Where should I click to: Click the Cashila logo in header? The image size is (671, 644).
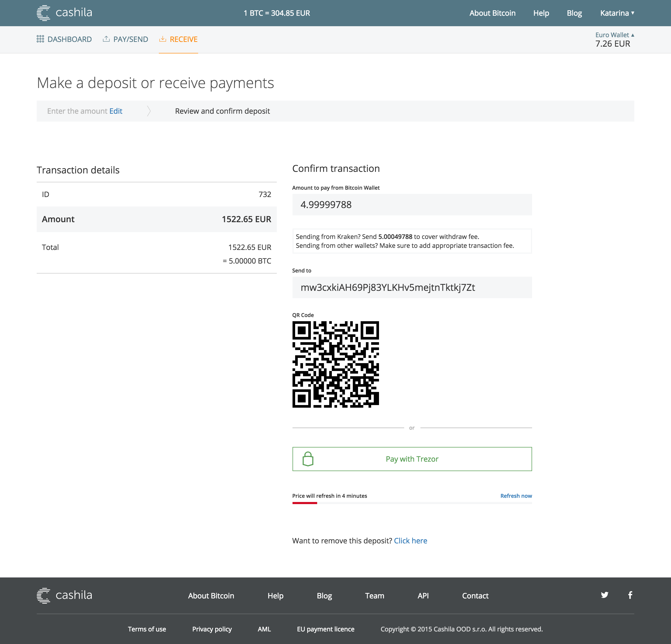tap(64, 13)
